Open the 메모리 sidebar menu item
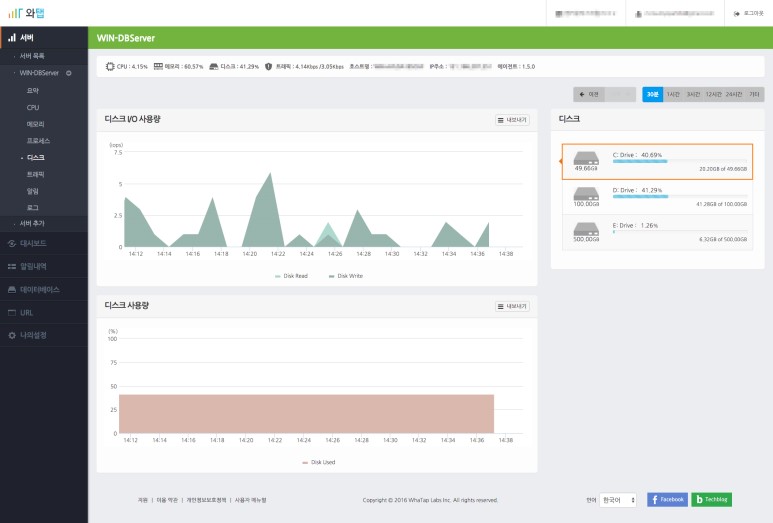Screen dimensions: 773x523 (36, 124)
